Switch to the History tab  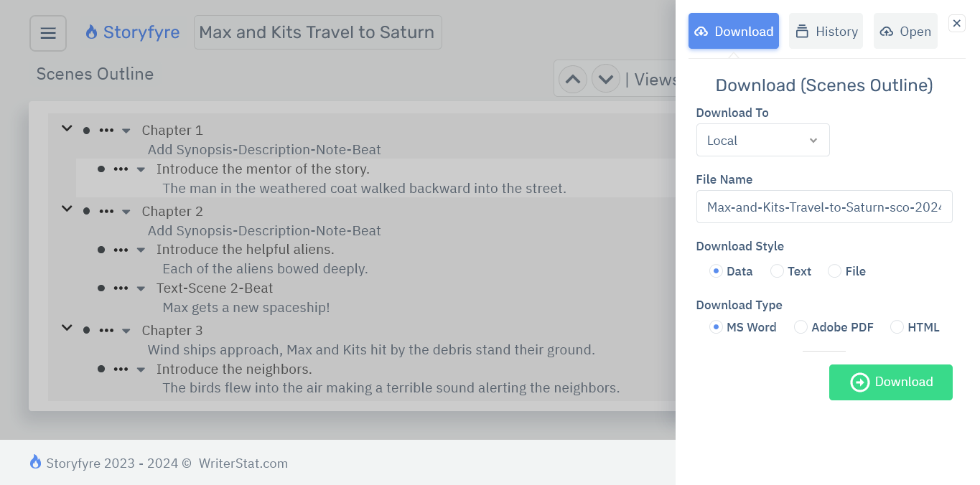(826, 31)
